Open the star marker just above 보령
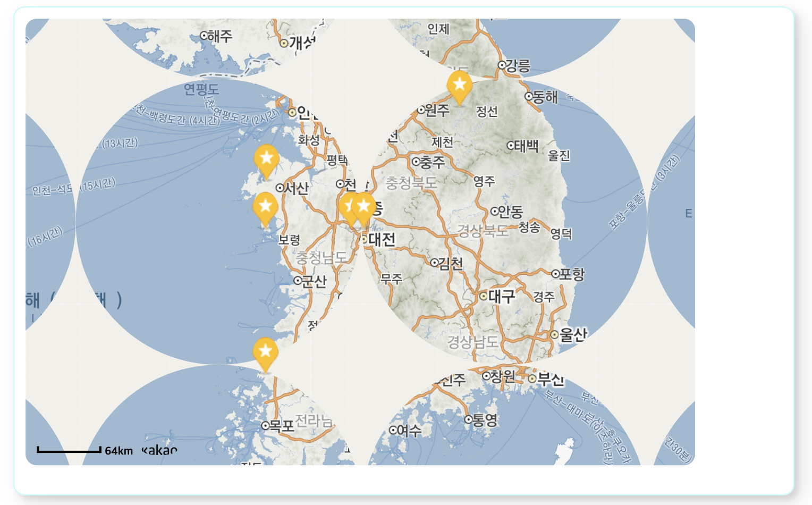This screenshot has height=505, width=812. pos(266,209)
